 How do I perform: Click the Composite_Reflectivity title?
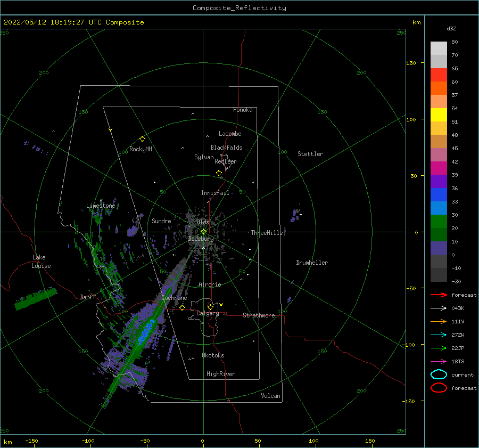pyautogui.click(x=240, y=8)
